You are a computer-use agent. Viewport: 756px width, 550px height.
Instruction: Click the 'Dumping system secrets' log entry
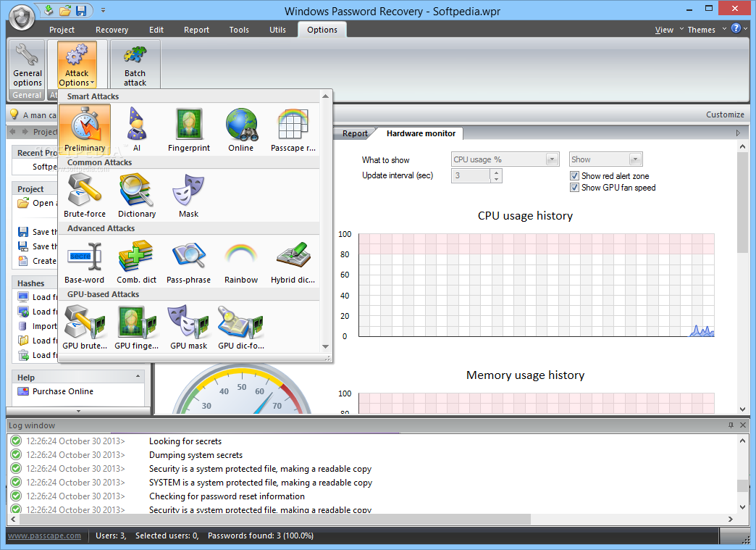[x=196, y=455]
